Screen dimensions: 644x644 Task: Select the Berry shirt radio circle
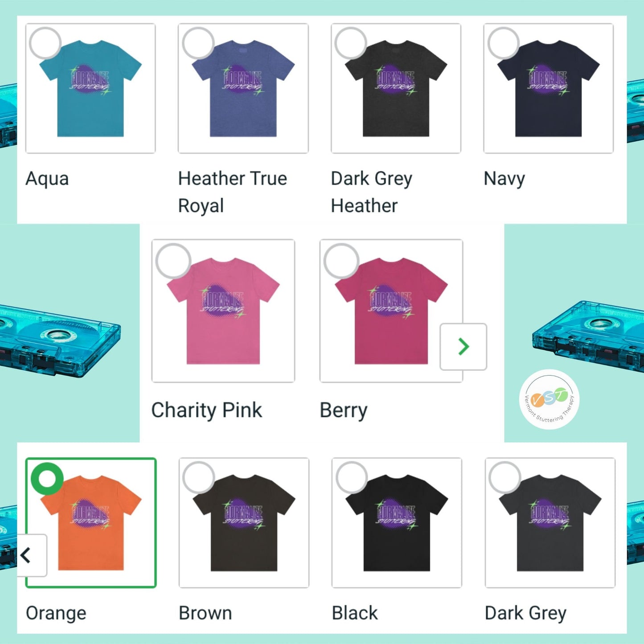341,261
